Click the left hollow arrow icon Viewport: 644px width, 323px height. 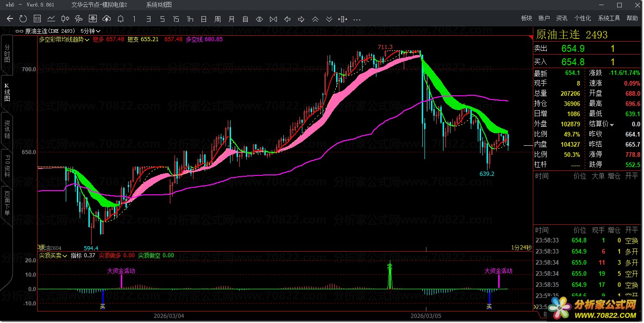click(x=287, y=19)
